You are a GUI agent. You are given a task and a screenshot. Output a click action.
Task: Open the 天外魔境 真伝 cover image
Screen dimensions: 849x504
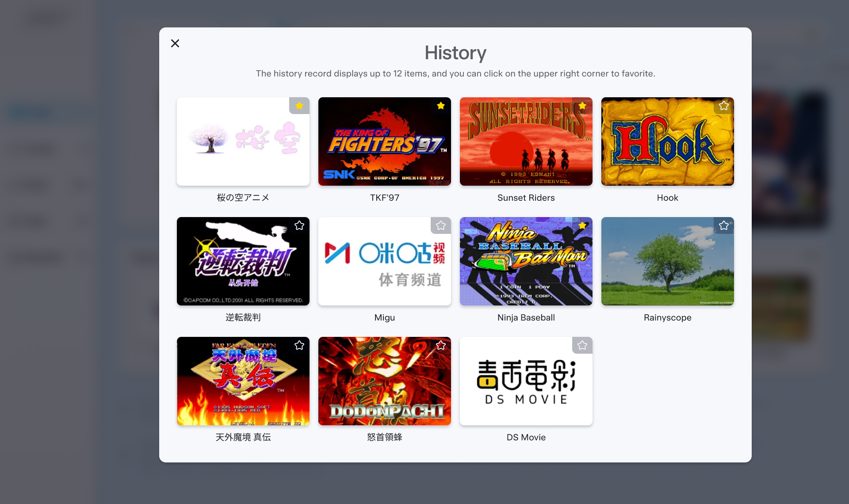[x=243, y=381]
